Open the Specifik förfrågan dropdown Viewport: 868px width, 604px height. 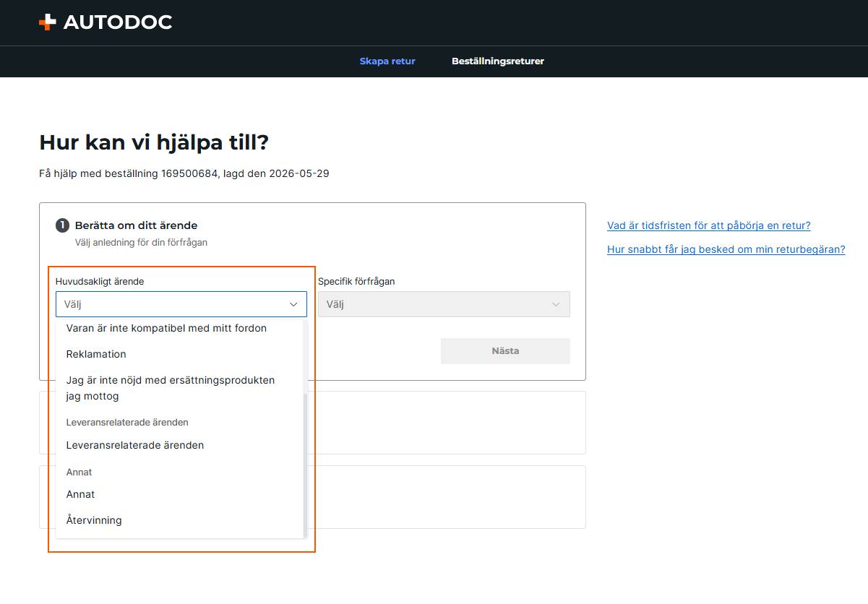444,304
